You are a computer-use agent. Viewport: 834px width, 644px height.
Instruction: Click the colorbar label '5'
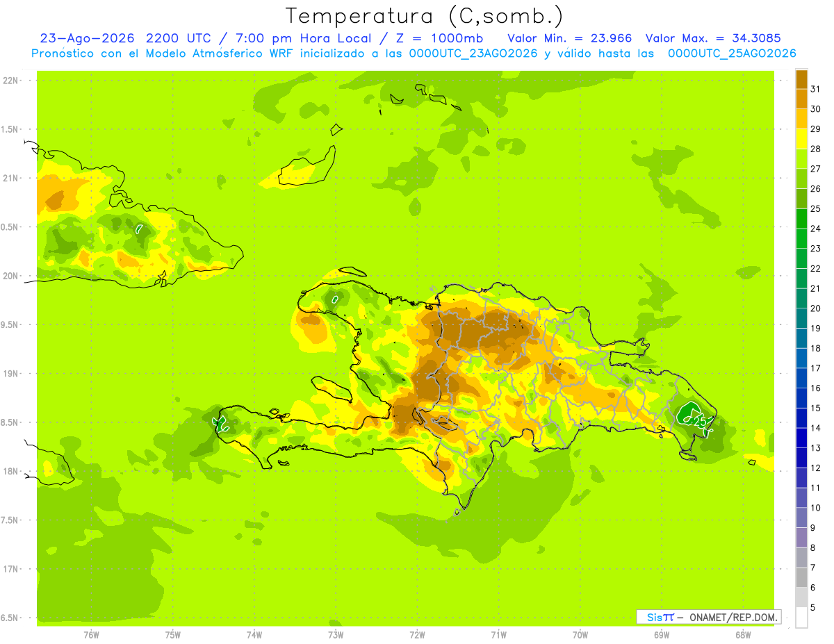coord(813,607)
